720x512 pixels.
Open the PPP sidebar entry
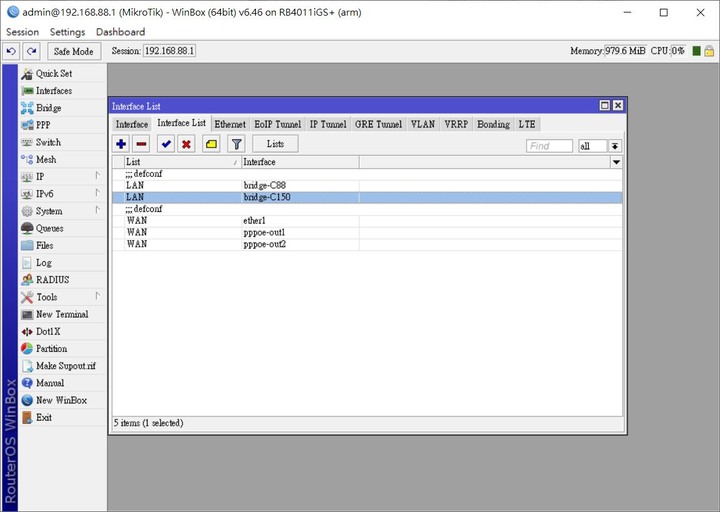pos(62,125)
